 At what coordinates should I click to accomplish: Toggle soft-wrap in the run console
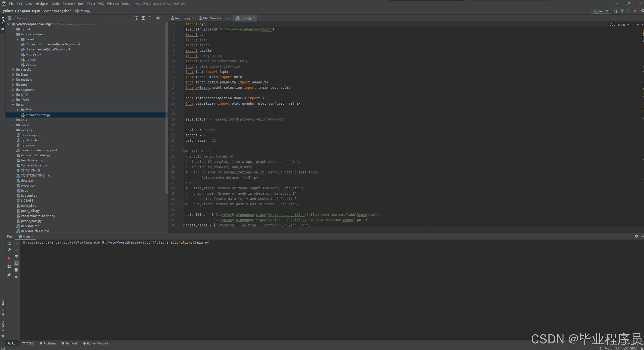click(16, 257)
